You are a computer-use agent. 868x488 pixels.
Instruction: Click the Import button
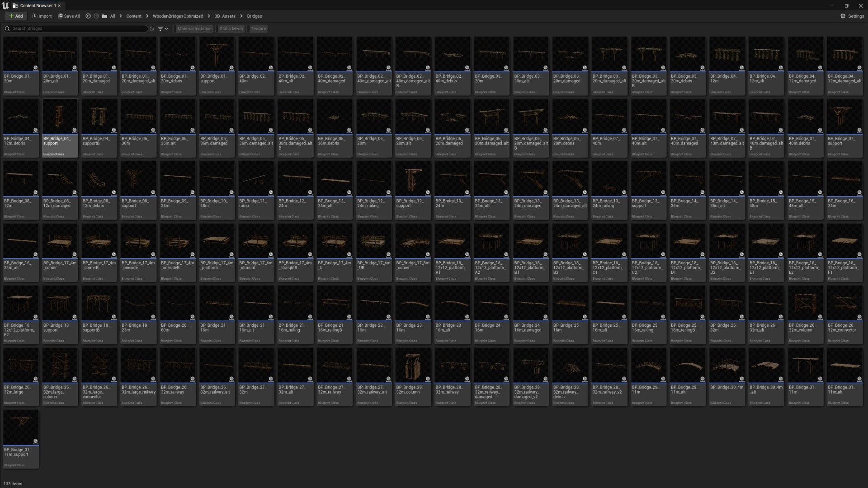point(42,16)
